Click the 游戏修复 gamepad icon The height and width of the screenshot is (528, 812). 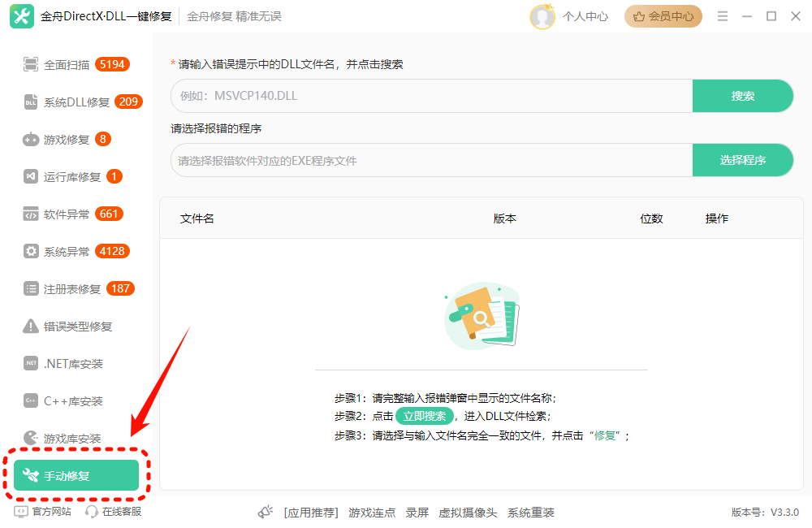(31, 140)
